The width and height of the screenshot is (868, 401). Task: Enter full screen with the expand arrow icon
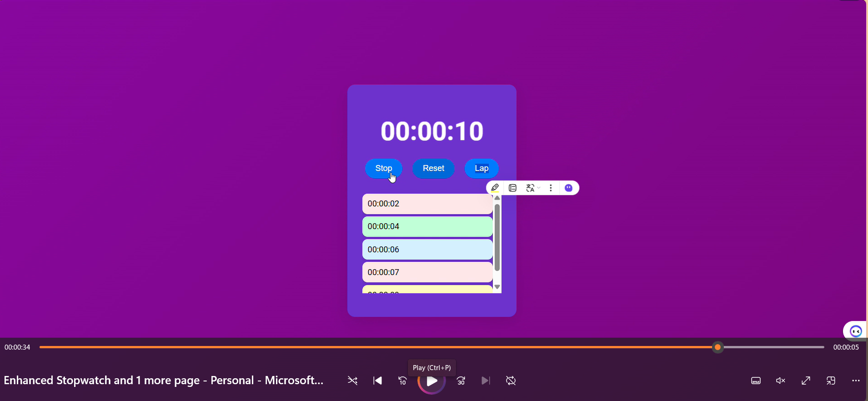click(x=806, y=381)
